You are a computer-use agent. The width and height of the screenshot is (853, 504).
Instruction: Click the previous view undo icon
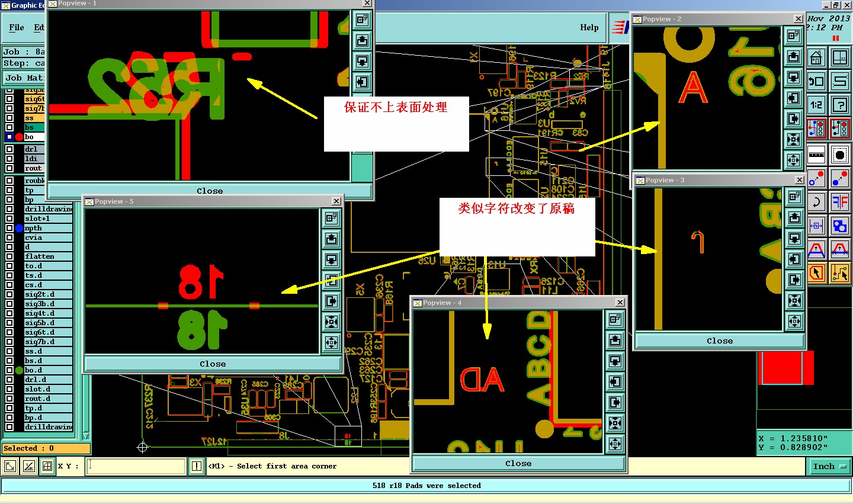point(816,81)
